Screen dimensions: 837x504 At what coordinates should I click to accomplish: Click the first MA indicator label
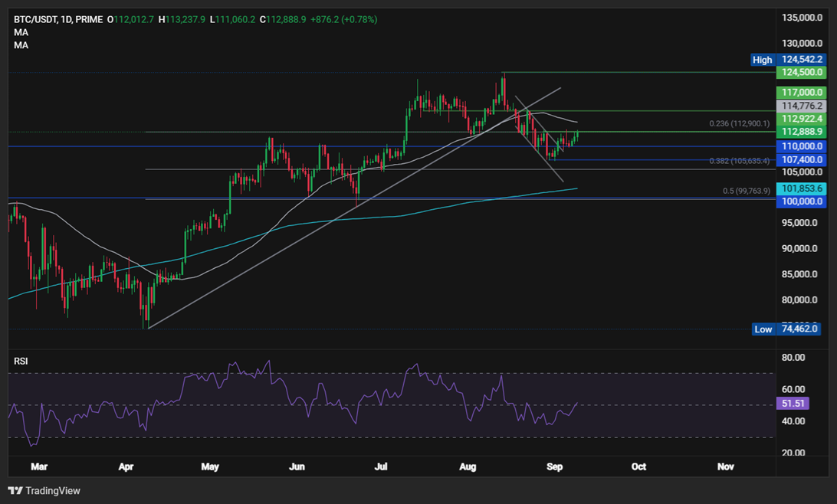click(x=21, y=32)
